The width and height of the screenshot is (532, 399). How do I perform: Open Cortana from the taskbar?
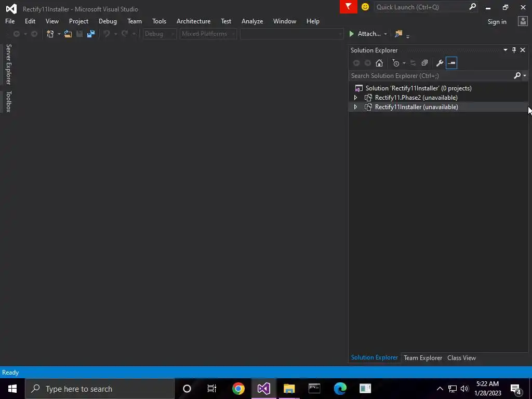pos(187,389)
